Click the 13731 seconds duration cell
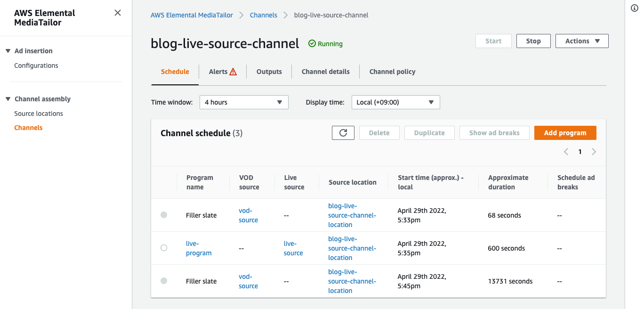This screenshot has height=309, width=644. (510, 281)
